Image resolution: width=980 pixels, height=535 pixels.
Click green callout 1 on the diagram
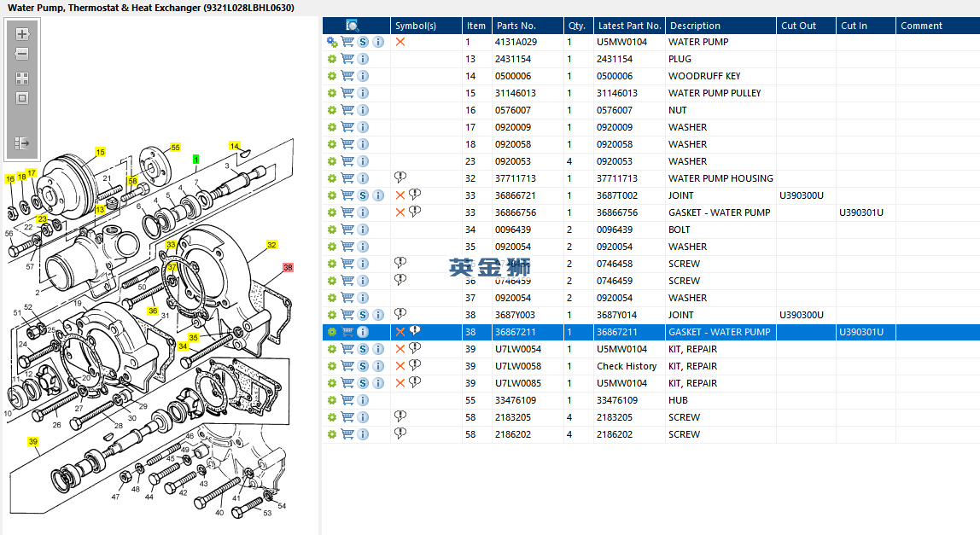click(x=196, y=159)
